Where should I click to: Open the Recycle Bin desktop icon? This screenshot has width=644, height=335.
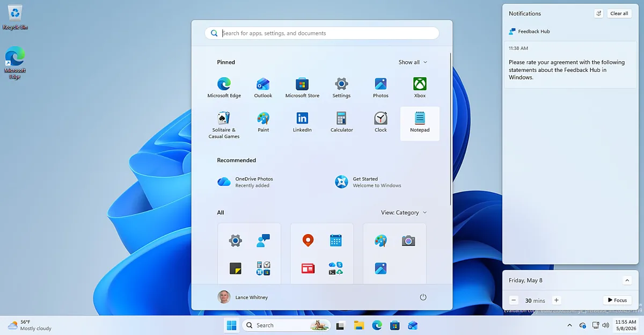coord(15,17)
